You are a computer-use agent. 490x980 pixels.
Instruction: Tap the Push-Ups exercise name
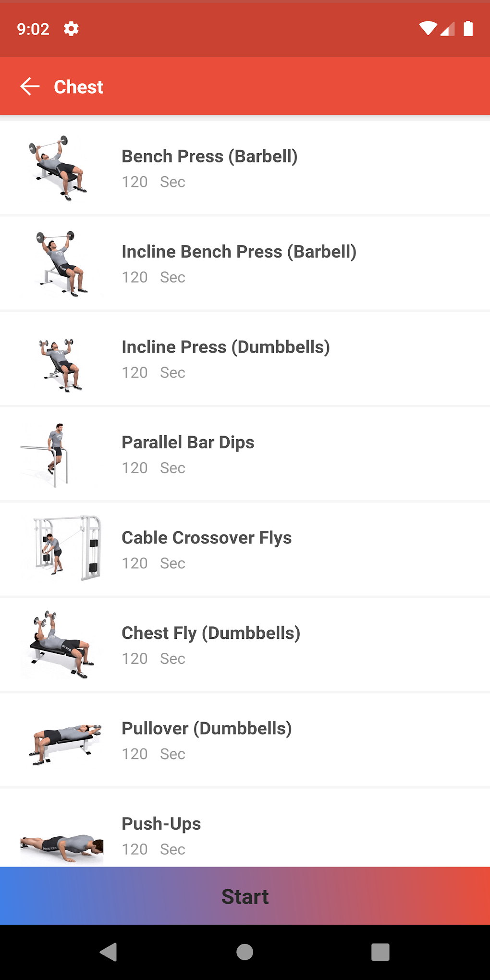[161, 824]
